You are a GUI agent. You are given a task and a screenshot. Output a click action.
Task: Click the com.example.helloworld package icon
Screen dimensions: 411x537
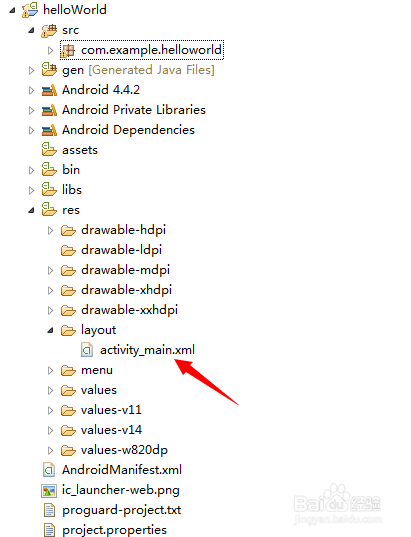68,51
